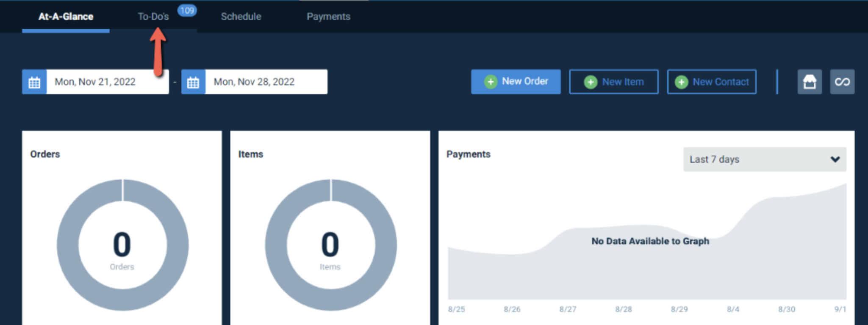Click the 8/26 axis label
The width and height of the screenshot is (868, 325).
(x=512, y=309)
